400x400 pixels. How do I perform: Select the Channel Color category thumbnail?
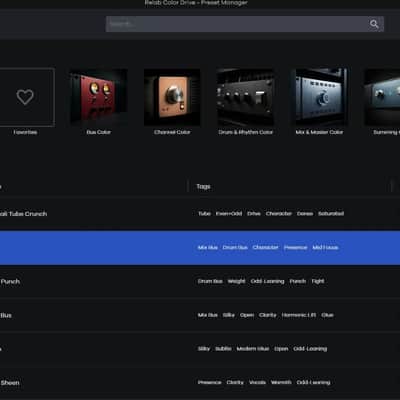pos(172,97)
